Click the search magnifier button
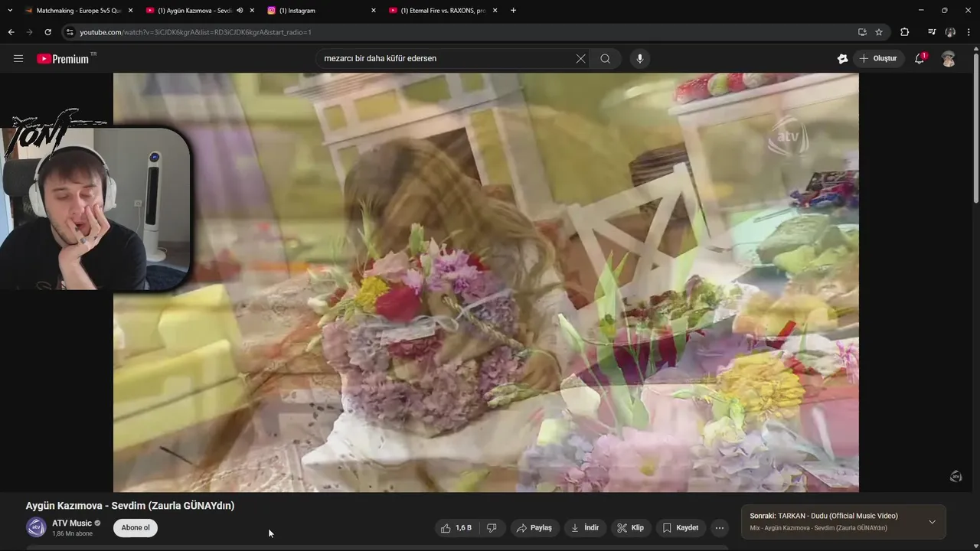Screen dimensions: 980x551 click(x=605, y=59)
